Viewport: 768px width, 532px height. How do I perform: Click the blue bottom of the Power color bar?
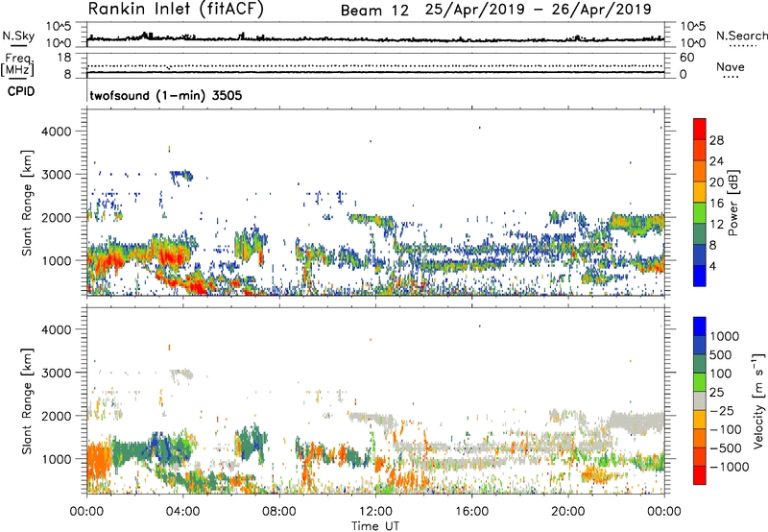(x=700, y=277)
